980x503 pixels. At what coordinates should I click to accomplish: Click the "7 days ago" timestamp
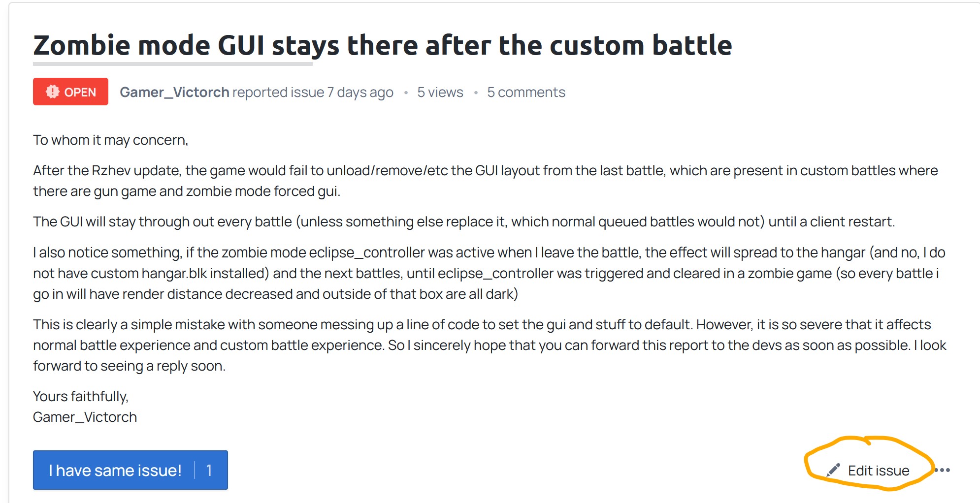pos(360,92)
